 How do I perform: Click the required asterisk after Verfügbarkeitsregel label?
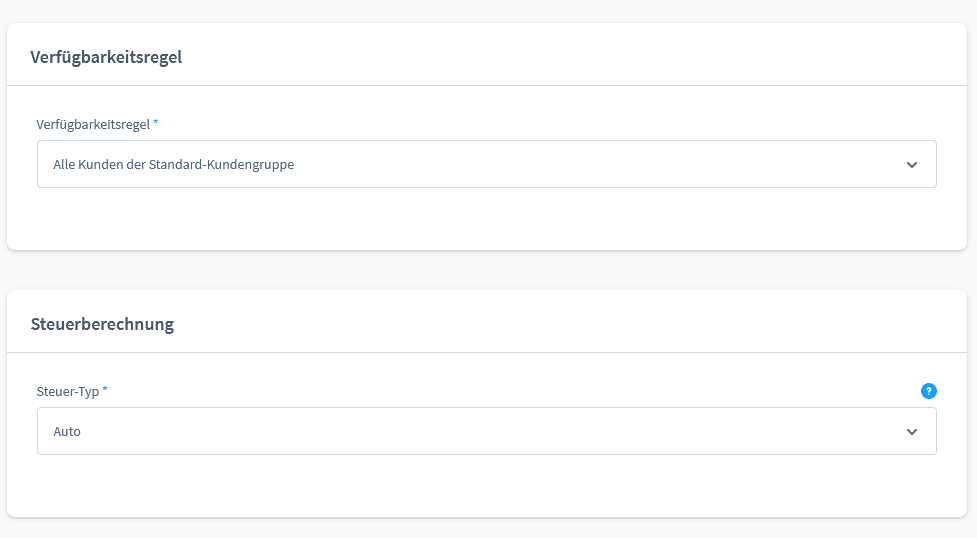(x=156, y=123)
